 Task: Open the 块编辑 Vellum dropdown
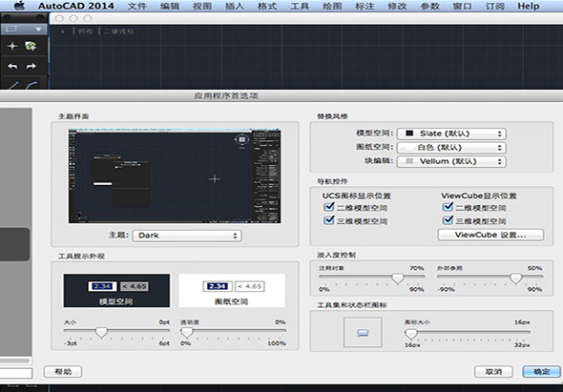click(x=451, y=161)
